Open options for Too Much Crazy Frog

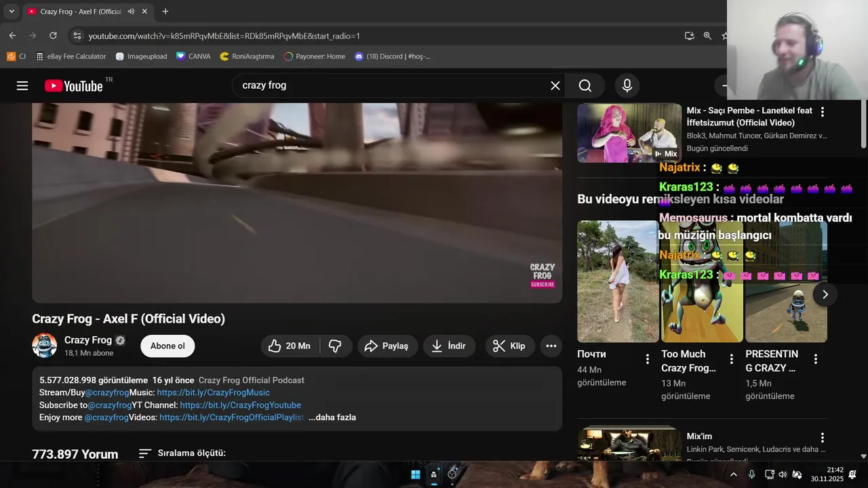732,359
